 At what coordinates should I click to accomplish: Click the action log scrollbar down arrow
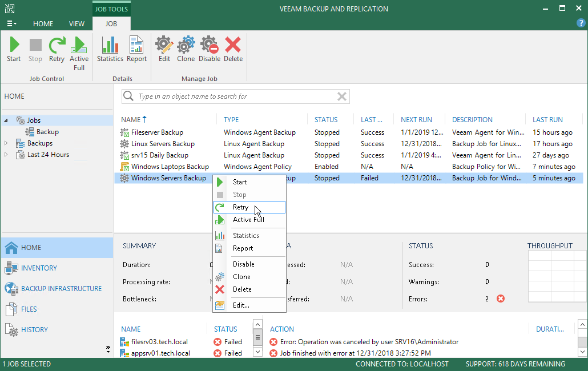582,352
